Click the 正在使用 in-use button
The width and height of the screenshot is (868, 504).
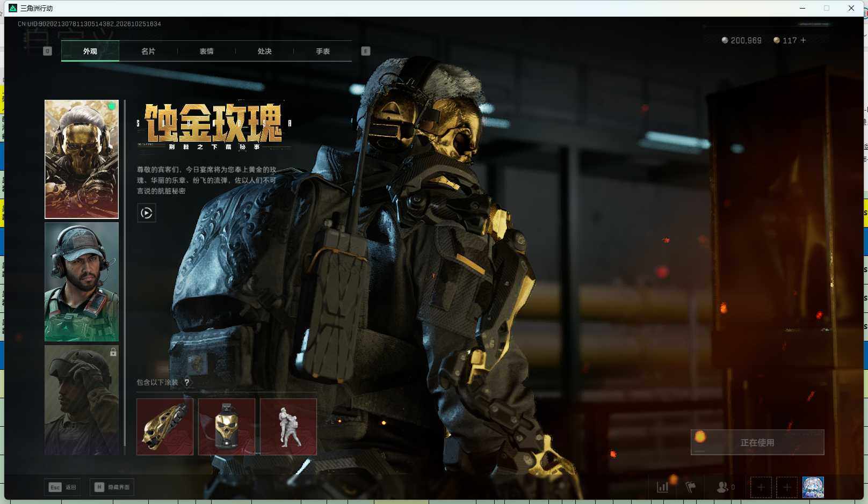(x=757, y=442)
